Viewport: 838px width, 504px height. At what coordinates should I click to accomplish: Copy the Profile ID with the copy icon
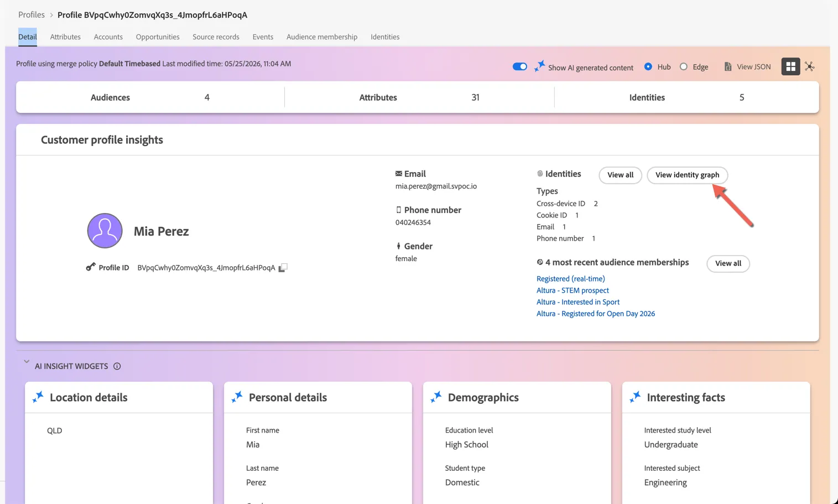point(283,268)
